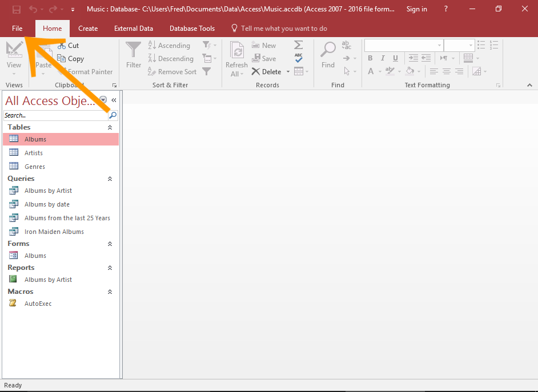Image resolution: width=538 pixels, height=392 pixels.
Task: Sort records in Descending order
Action: (171, 59)
